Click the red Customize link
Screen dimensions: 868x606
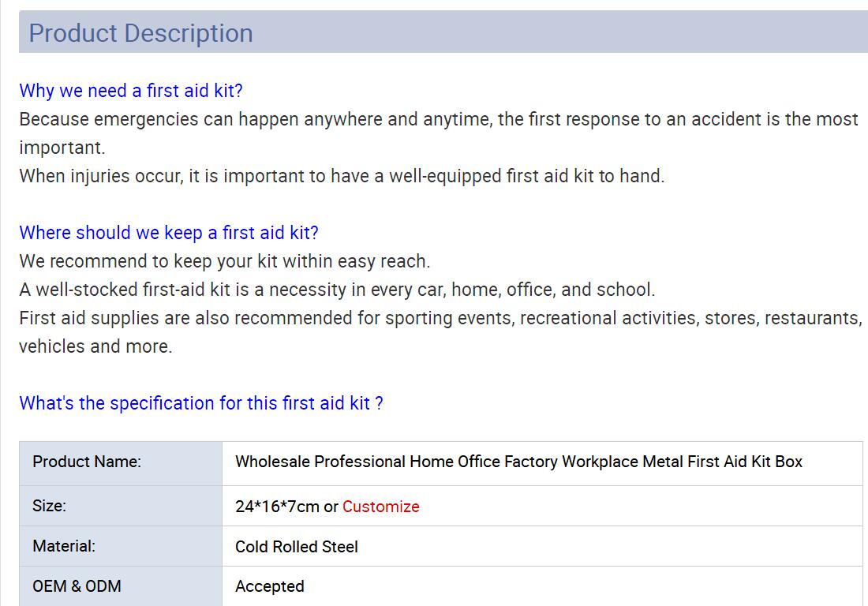click(x=381, y=507)
